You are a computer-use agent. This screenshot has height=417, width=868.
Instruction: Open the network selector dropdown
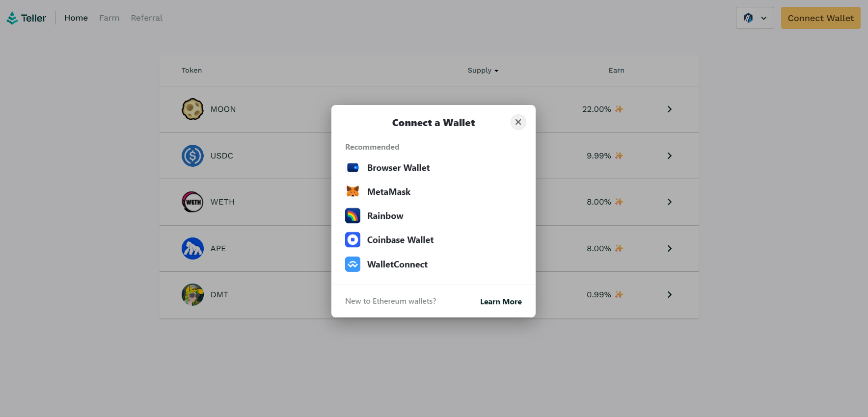(x=755, y=18)
